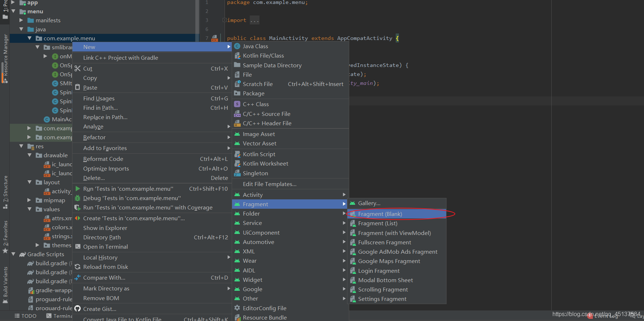Expand the manifests folder

click(x=21, y=20)
